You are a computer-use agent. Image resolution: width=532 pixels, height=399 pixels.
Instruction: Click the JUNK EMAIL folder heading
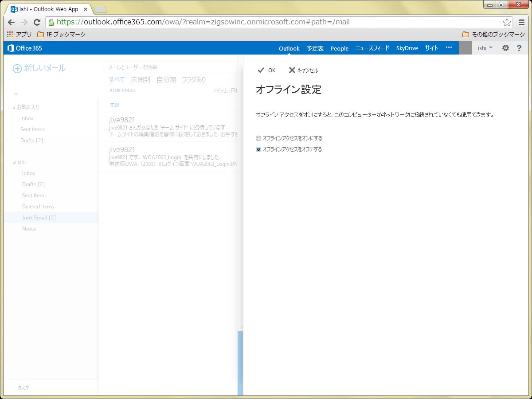122,90
